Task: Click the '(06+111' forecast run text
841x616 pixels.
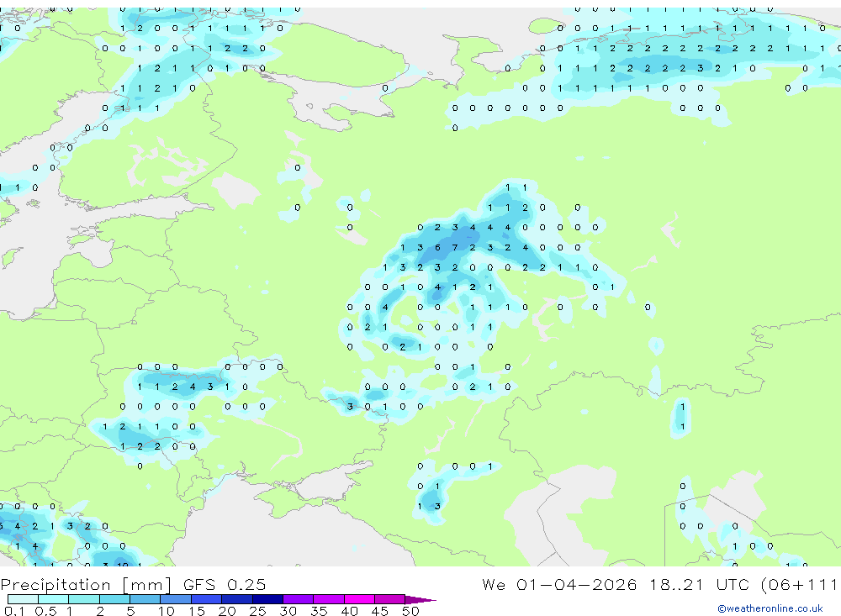Action: click(799, 584)
